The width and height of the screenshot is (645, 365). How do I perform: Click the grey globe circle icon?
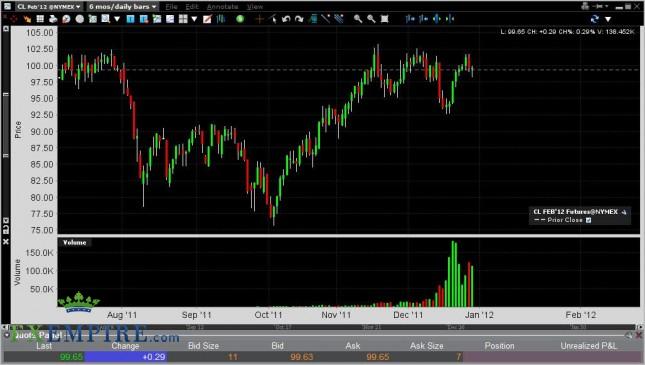[x=79, y=19]
